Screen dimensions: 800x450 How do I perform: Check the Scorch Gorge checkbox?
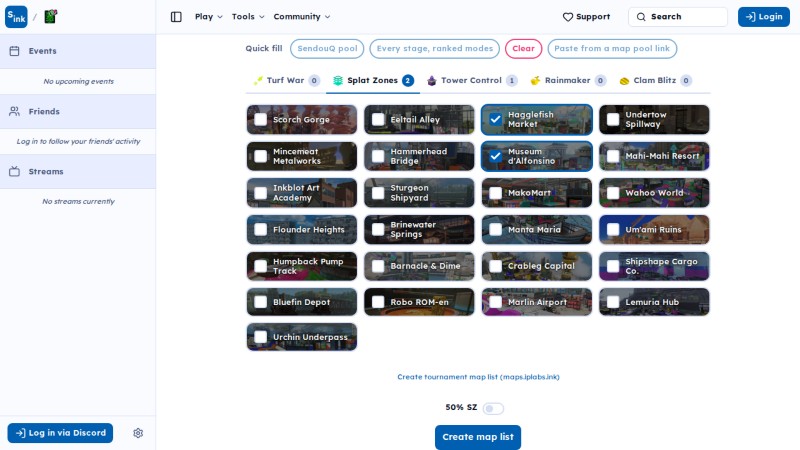coord(261,119)
